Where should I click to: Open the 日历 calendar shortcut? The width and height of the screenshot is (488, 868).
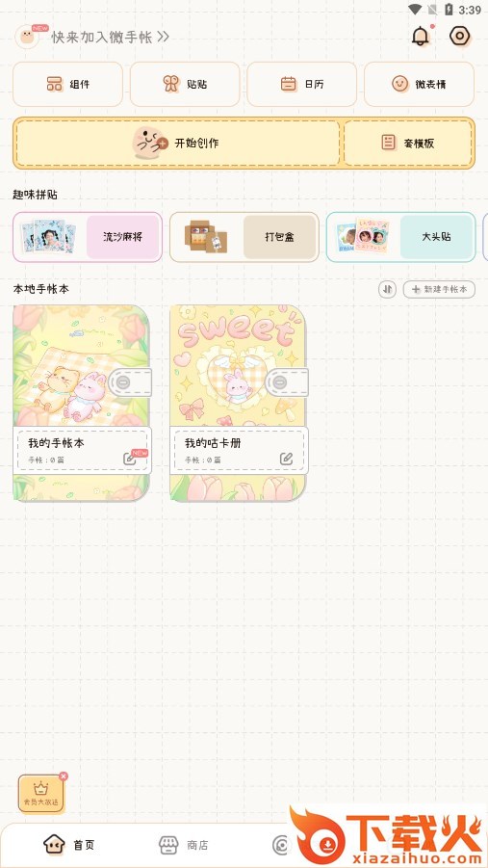click(301, 84)
